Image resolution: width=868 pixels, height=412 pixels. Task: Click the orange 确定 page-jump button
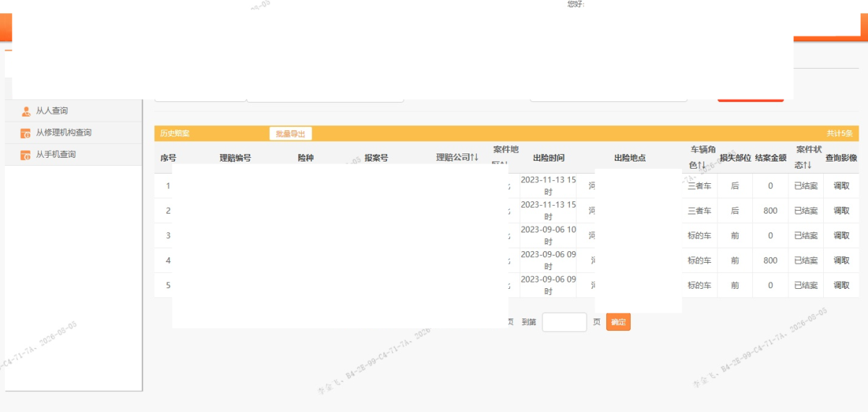tap(618, 322)
